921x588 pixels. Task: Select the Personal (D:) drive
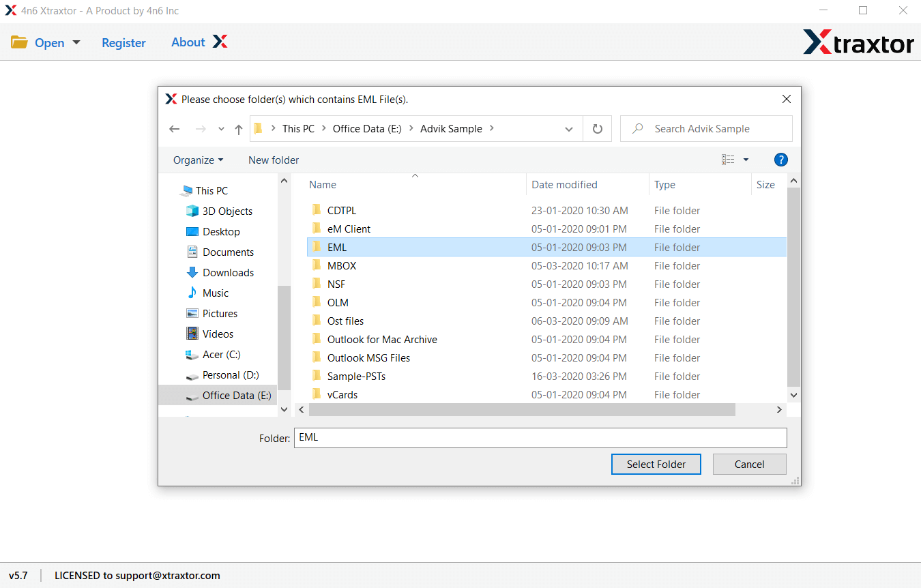pos(223,374)
